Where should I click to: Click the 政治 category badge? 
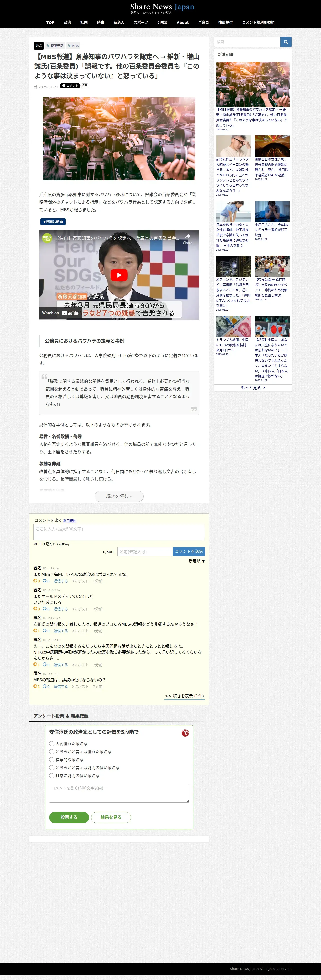[x=39, y=46]
